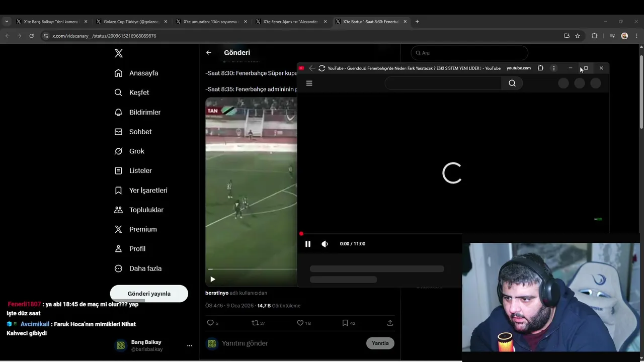Bookmark the tweet
644x362 pixels.
345,323
